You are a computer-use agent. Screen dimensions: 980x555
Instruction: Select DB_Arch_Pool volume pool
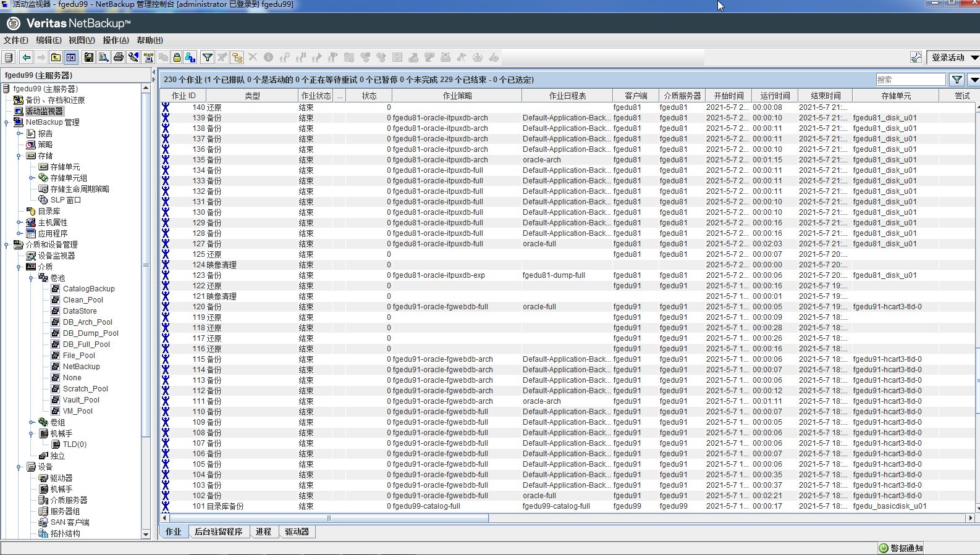tap(87, 322)
